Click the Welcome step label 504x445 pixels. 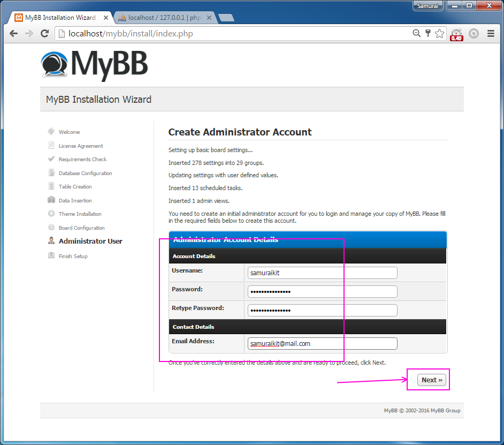point(69,132)
